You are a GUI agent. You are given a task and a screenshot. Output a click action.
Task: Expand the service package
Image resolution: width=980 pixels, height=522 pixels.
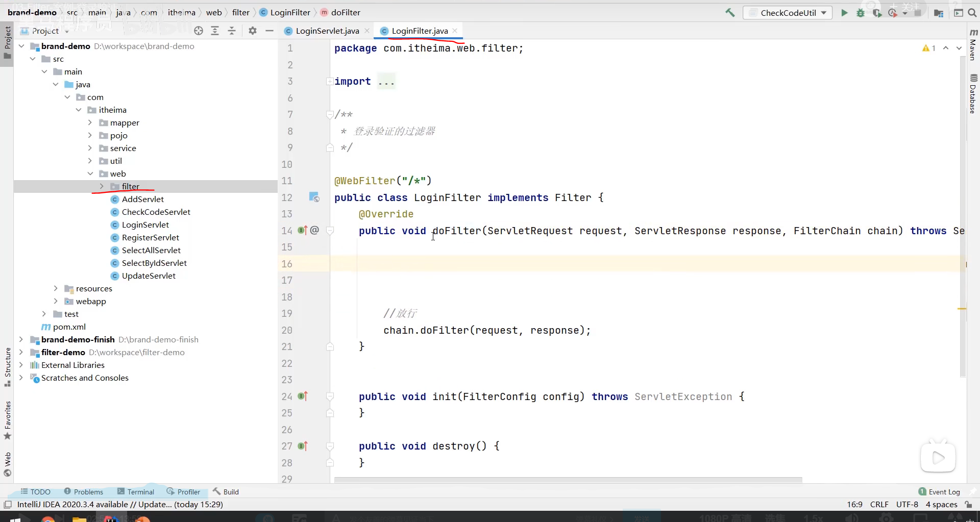tap(90, 148)
